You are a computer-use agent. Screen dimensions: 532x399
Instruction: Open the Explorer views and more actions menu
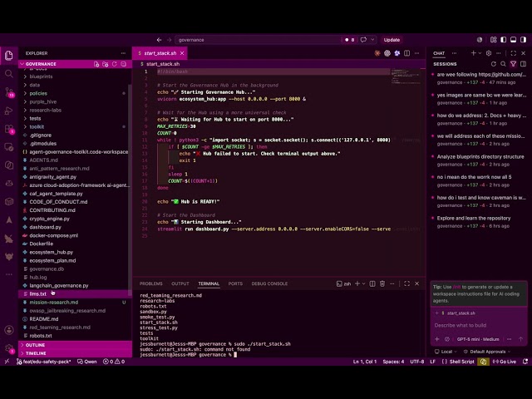click(123, 53)
